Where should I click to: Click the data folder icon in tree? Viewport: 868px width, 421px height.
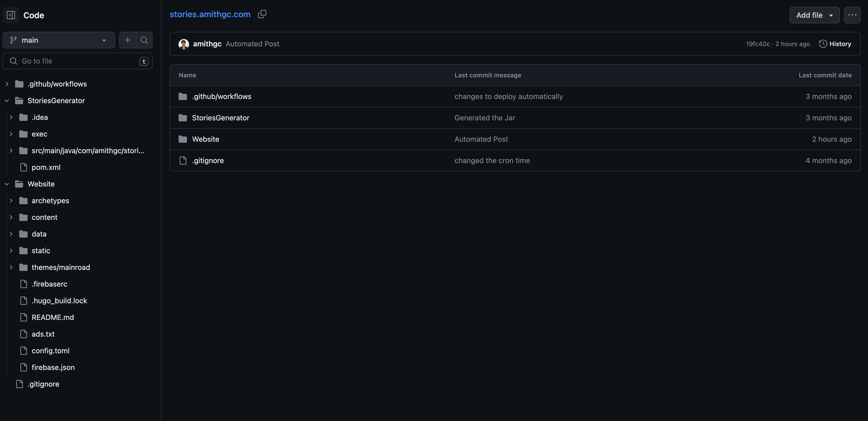(x=23, y=234)
